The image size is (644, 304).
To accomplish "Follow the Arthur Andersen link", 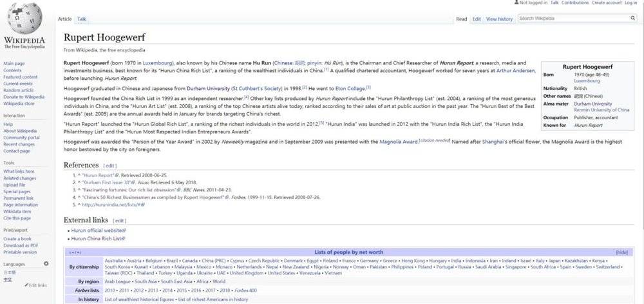I will pos(516,71).
